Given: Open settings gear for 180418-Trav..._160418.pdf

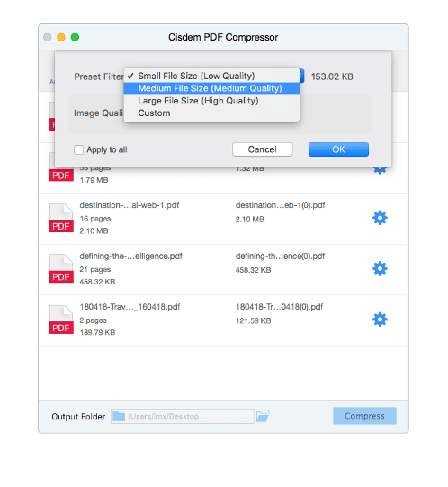Looking at the screenshot, I should point(380,320).
